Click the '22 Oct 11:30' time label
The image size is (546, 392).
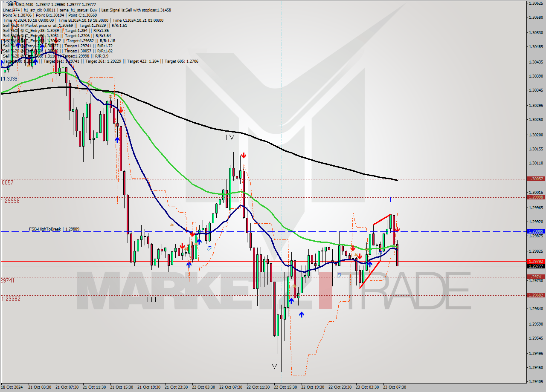(258, 387)
